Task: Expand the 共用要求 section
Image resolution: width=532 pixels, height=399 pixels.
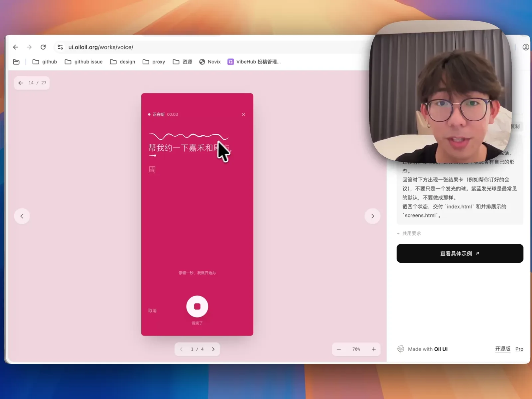Action: pos(409,233)
